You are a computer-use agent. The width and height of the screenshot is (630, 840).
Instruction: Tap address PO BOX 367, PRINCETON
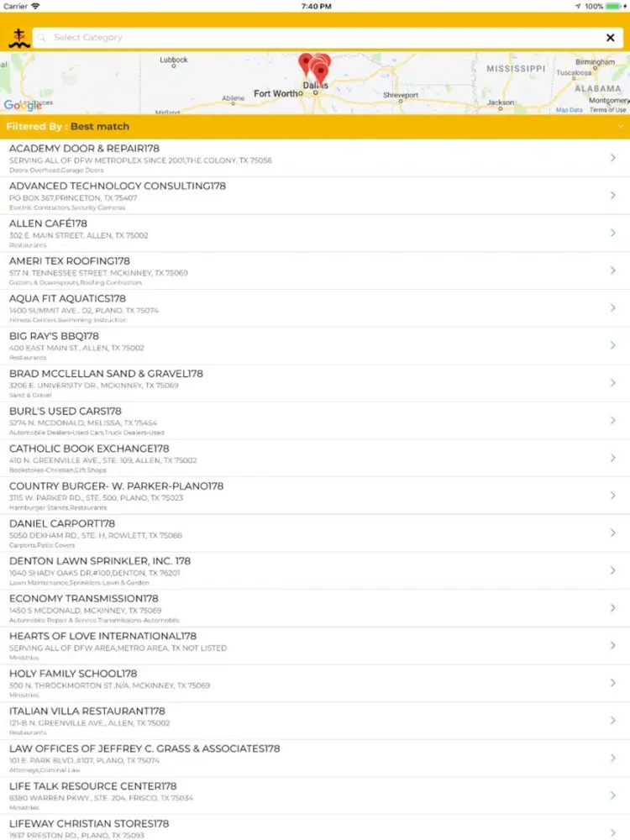[x=73, y=197]
